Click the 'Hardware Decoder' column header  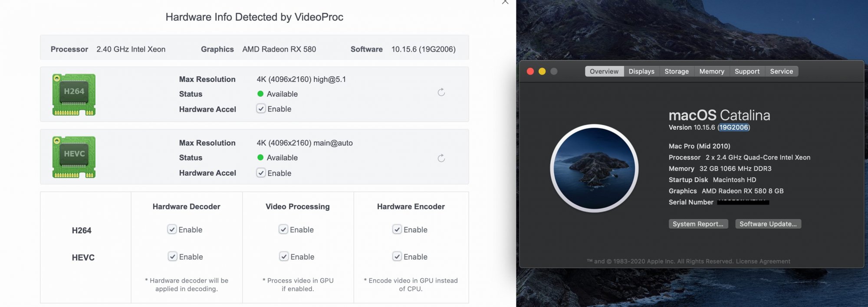point(186,206)
